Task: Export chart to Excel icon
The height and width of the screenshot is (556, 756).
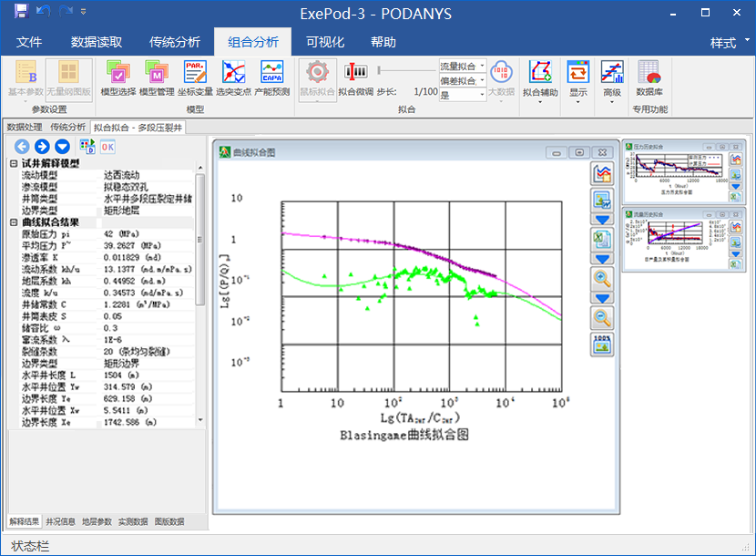Action: click(601, 239)
